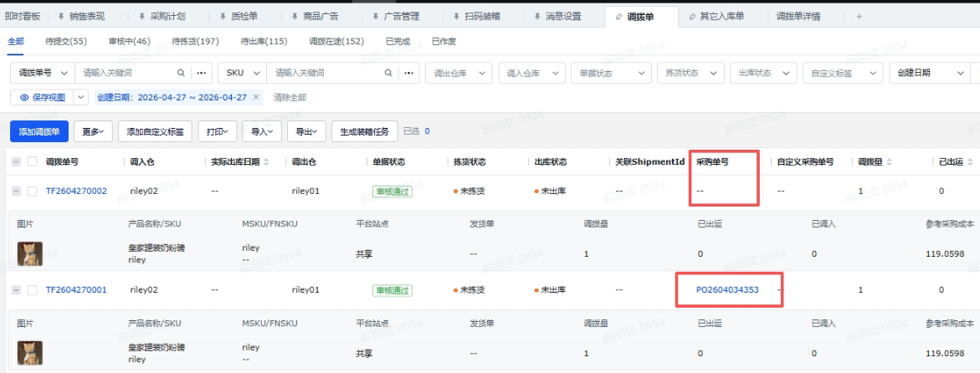The width and height of the screenshot is (980, 373).
Task: Click search icon in 调拨单号 keyword field
Action: point(182,73)
